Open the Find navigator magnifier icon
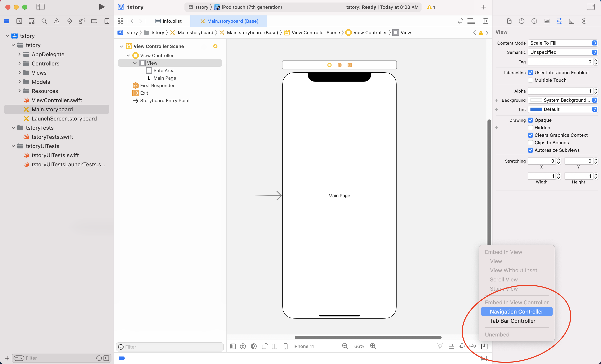The width and height of the screenshot is (601, 364). tap(44, 21)
